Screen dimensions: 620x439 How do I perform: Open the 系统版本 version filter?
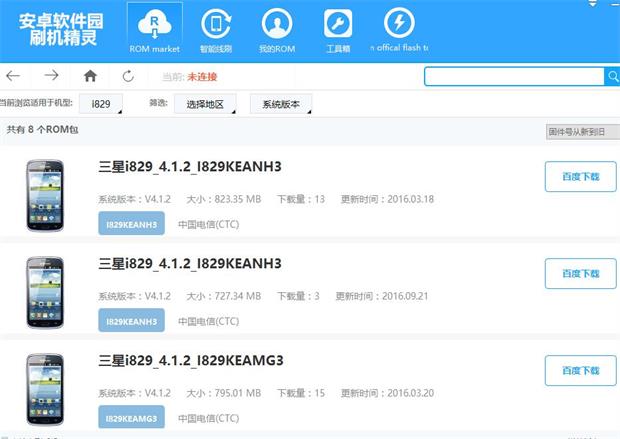point(281,104)
